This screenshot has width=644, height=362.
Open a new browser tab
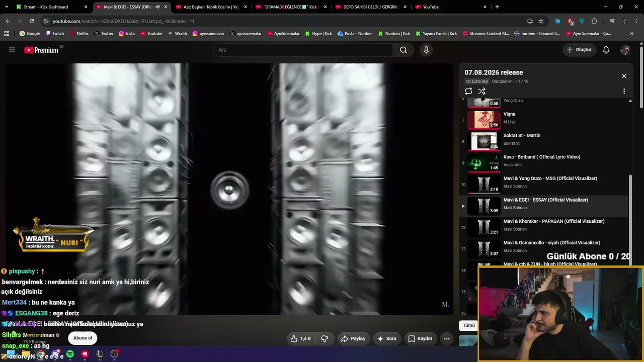coord(497,7)
